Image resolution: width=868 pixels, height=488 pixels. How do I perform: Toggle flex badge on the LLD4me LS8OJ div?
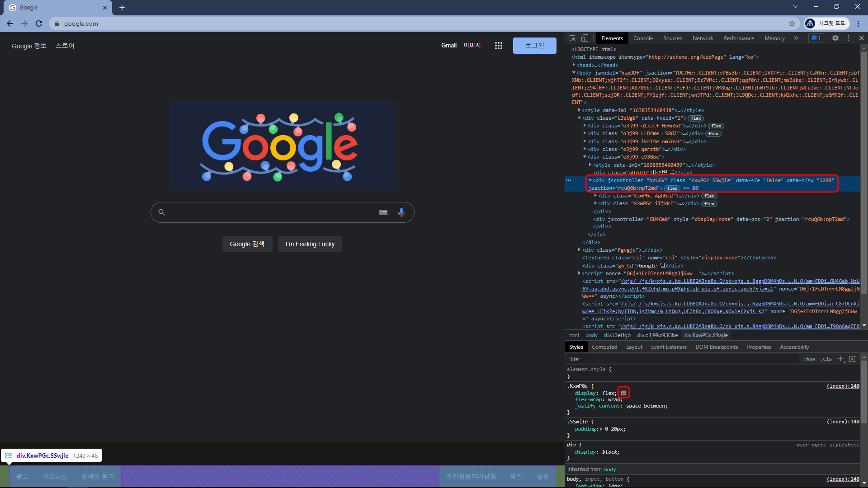[713, 134]
